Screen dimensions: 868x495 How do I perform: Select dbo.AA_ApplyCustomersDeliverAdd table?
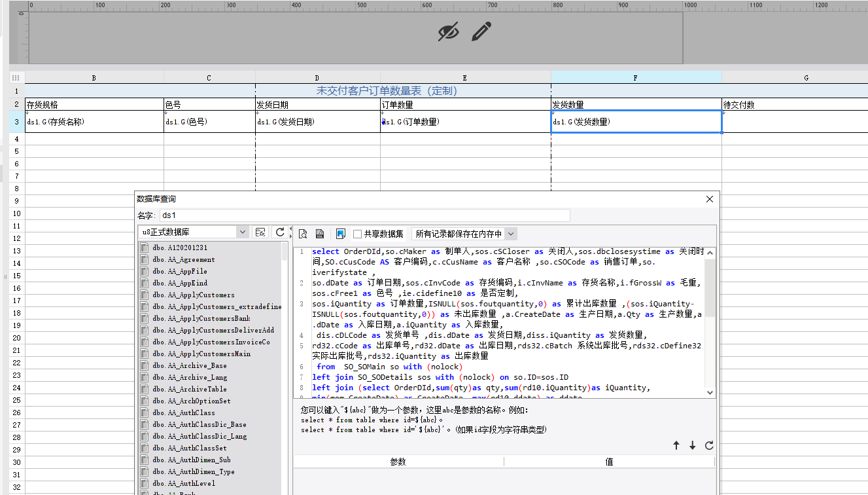[x=213, y=331]
